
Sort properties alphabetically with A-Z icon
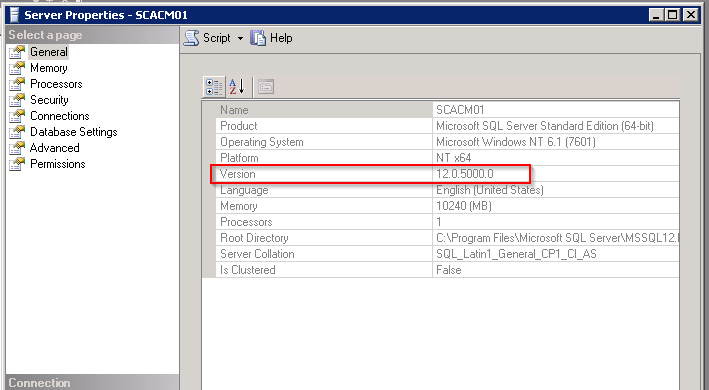(236, 87)
